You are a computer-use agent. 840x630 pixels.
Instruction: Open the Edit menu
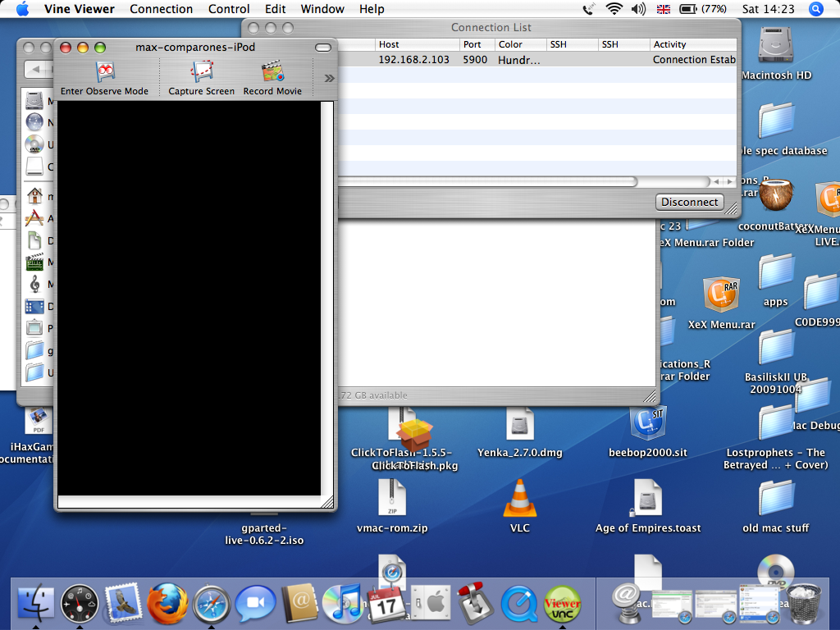276,9
